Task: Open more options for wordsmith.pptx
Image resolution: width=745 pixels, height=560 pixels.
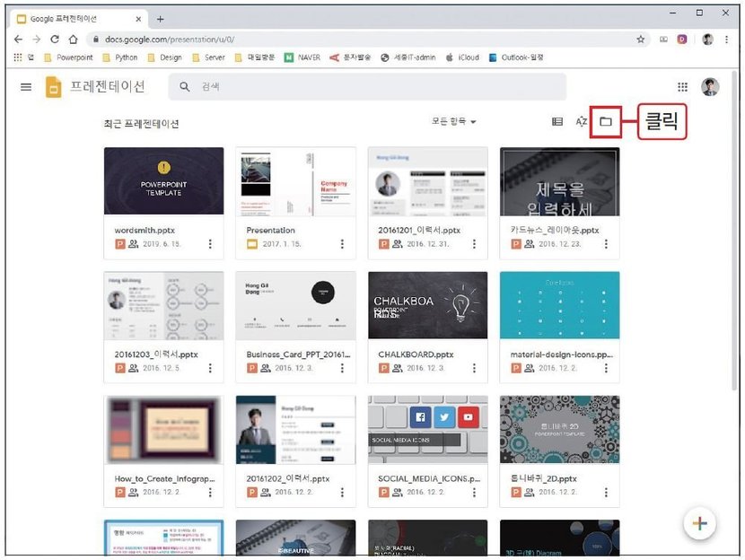Action: pos(210,244)
